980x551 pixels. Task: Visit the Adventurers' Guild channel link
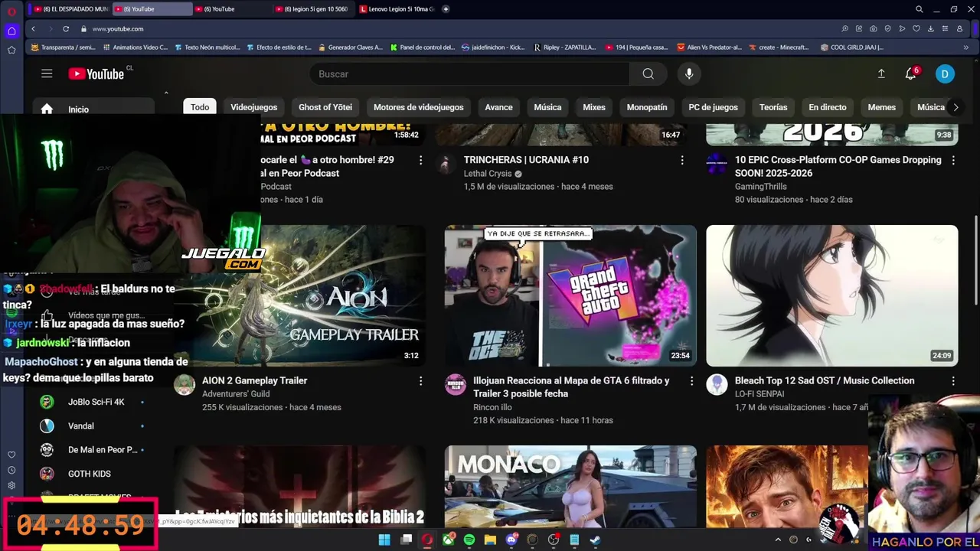(236, 394)
